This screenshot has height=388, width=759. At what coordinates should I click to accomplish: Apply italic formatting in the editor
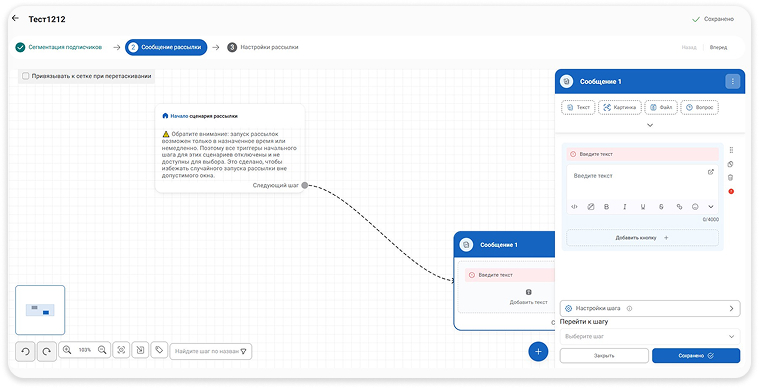coord(624,207)
